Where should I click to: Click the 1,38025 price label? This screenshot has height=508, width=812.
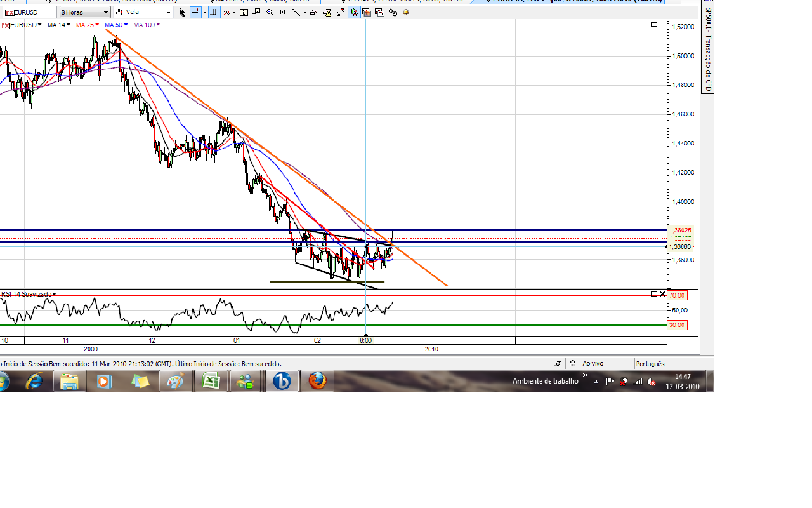(x=681, y=231)
